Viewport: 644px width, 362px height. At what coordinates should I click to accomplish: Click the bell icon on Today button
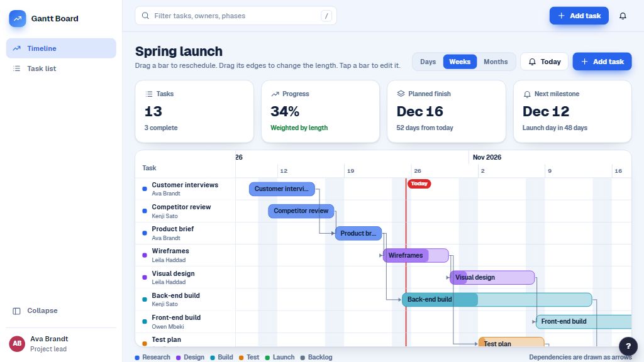(x=532, y=62)
